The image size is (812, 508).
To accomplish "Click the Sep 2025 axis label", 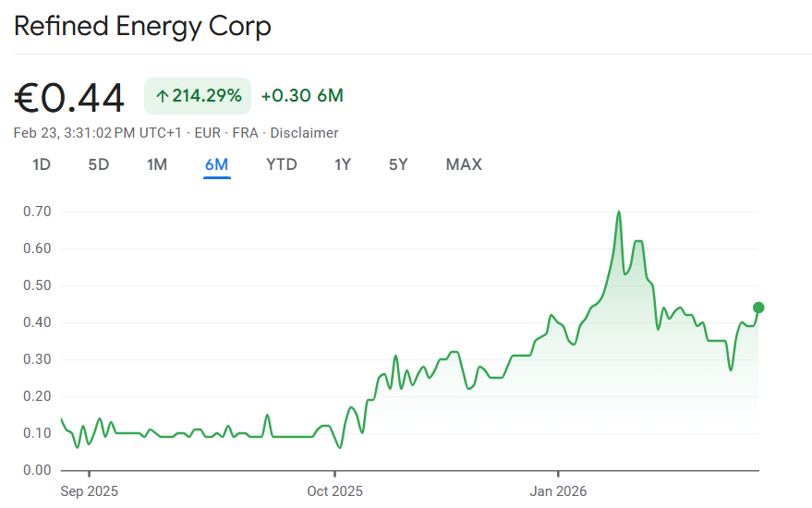I will click(x=90, y=490).
